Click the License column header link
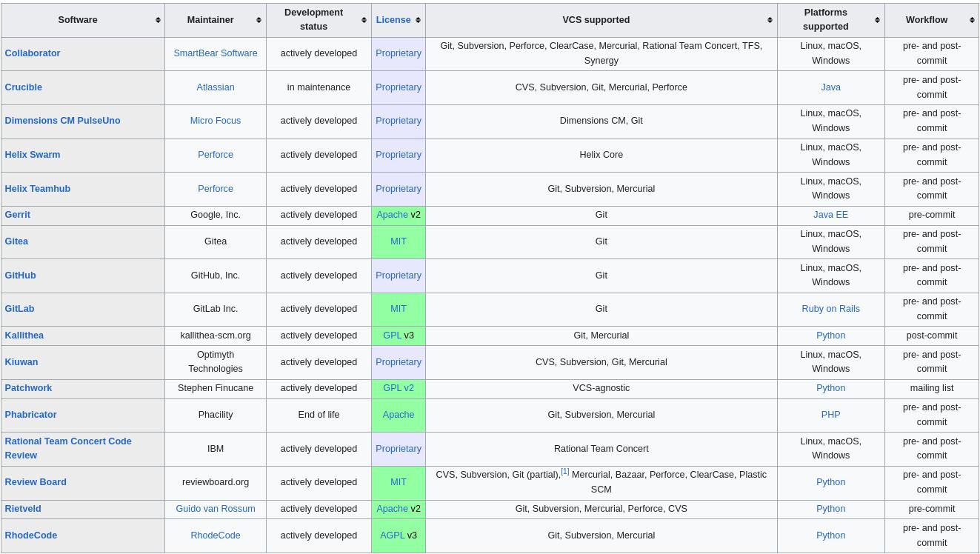This screenshot has height=554, width=980. click(393, 20)
